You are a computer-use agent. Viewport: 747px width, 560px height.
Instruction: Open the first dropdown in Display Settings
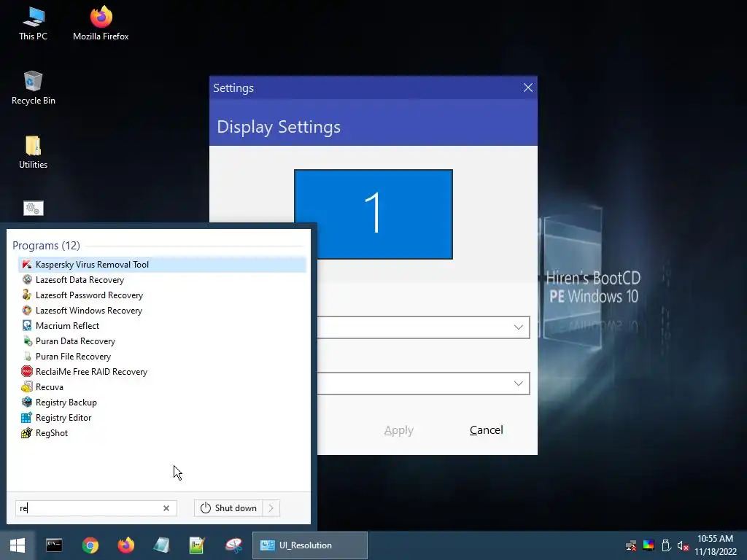point(423,327)
